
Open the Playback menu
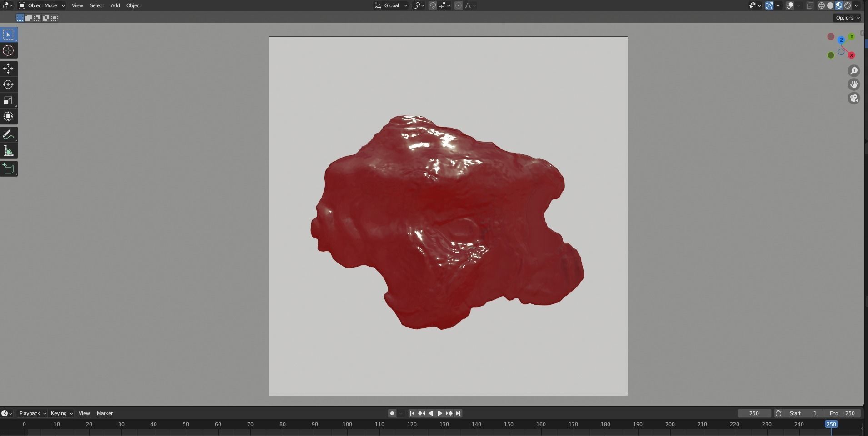[32, 413]
